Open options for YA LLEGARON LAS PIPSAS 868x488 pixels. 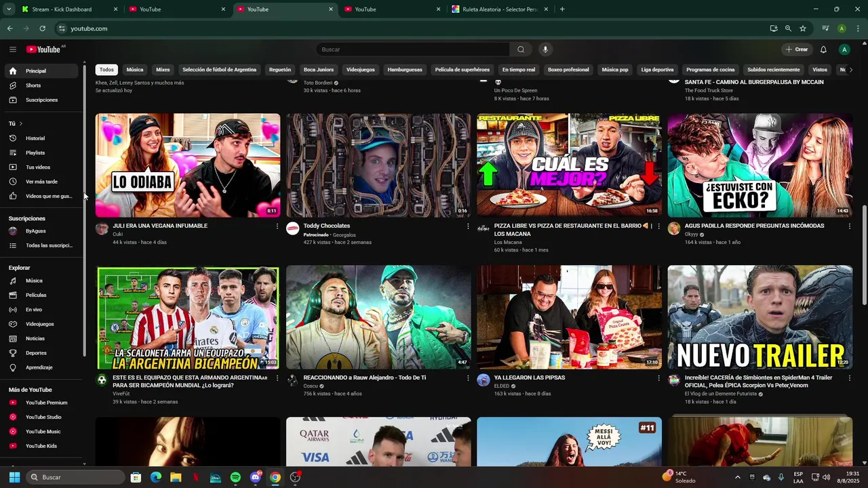pyautogui.click(x=658, y=378)
